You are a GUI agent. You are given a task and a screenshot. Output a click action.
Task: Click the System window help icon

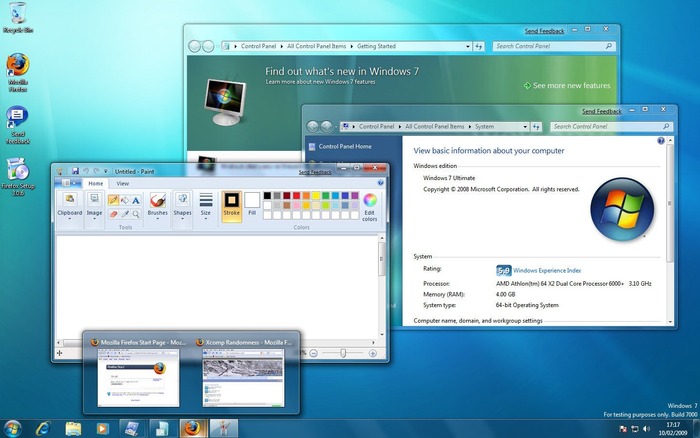661,141
